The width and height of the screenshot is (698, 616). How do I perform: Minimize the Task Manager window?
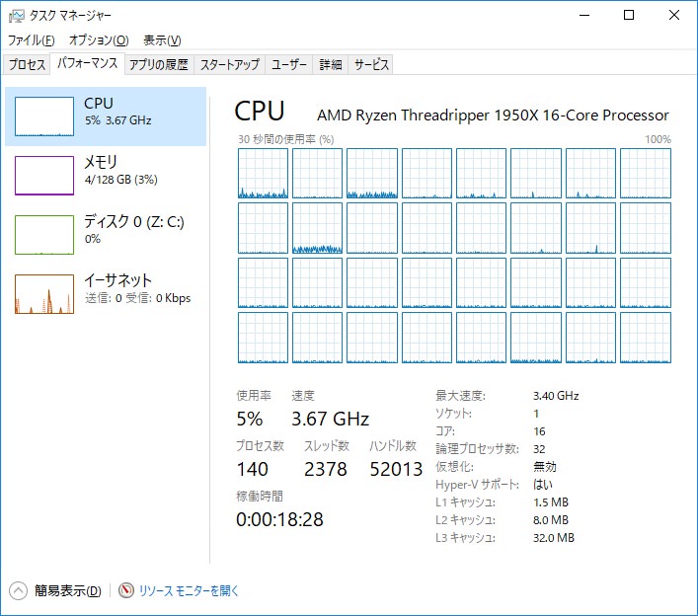coord(584,15)
